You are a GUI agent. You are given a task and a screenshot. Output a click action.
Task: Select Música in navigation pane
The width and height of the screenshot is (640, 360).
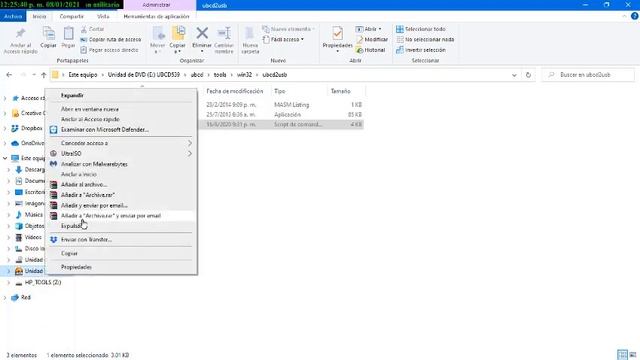pos(33,215)
